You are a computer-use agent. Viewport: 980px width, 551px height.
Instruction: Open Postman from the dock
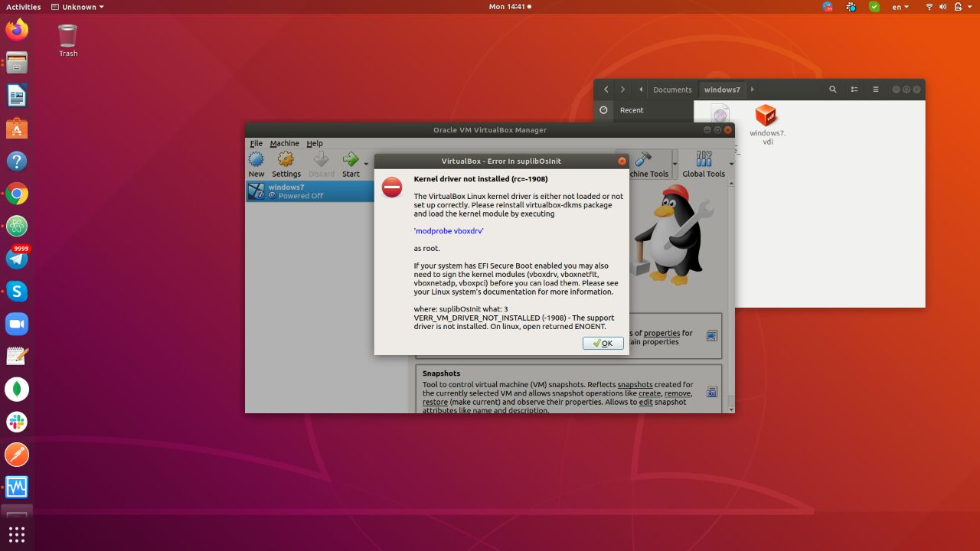(17, 455)
